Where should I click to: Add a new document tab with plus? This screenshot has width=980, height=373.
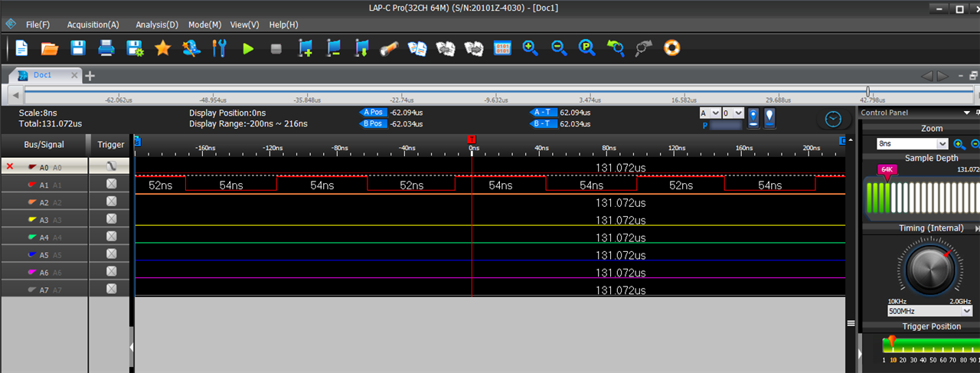[x=90, y=76]
